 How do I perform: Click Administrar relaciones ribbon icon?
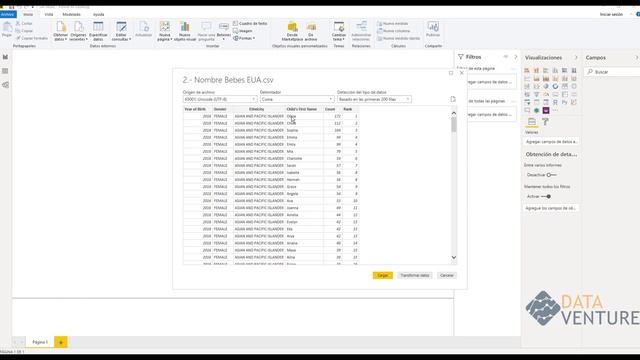(x=361, y=31)
